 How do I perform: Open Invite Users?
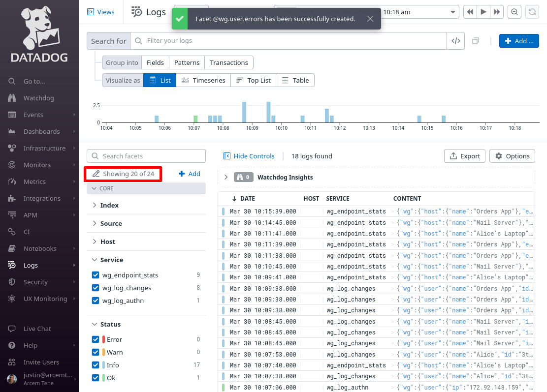coord(41,362)
